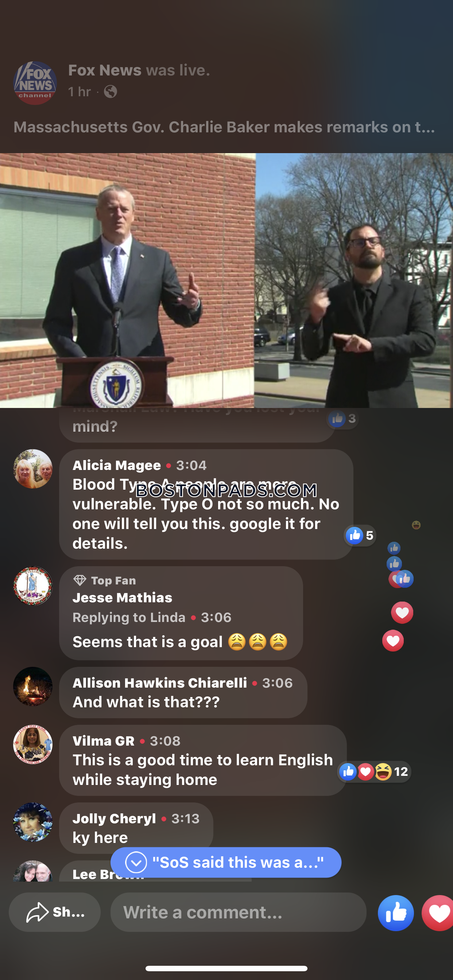Open Vilma GR's profile picture
The width and height of the screenshot is (453, 980).
click(33, 744)
